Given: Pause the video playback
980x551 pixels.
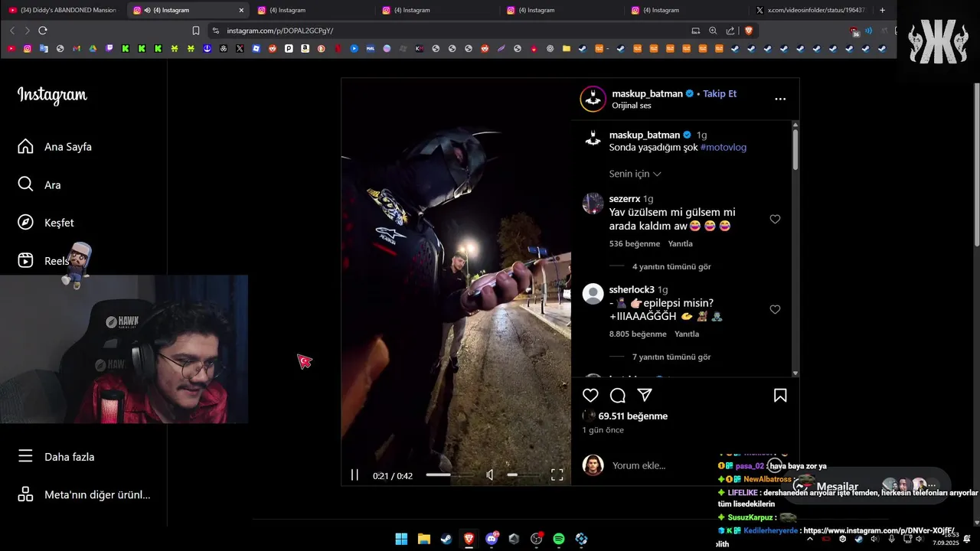Looking at the screenshot, I should pyautogui.click(x=354, y=474).
